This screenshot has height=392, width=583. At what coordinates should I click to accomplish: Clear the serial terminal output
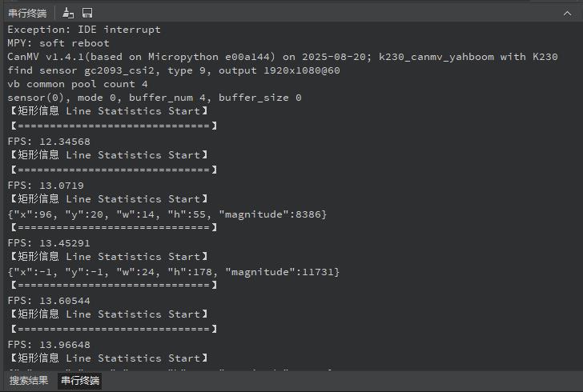coord(68,13)
